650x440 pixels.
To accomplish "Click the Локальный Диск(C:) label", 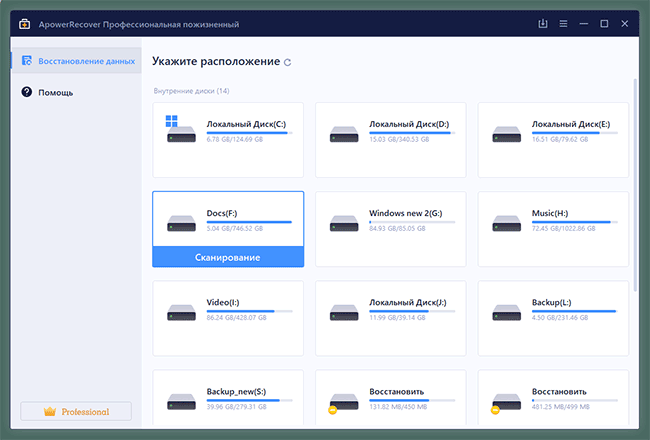I will click(x=246, y=124).
